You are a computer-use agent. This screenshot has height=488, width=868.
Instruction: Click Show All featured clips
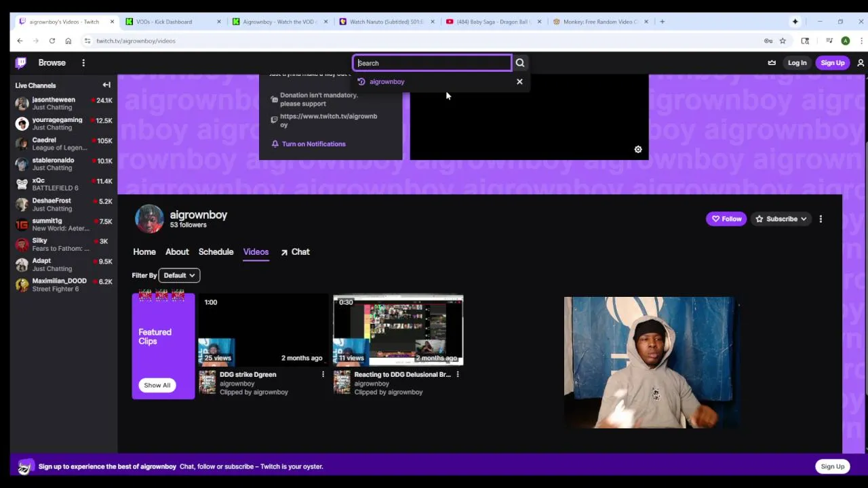pos(157,385)
